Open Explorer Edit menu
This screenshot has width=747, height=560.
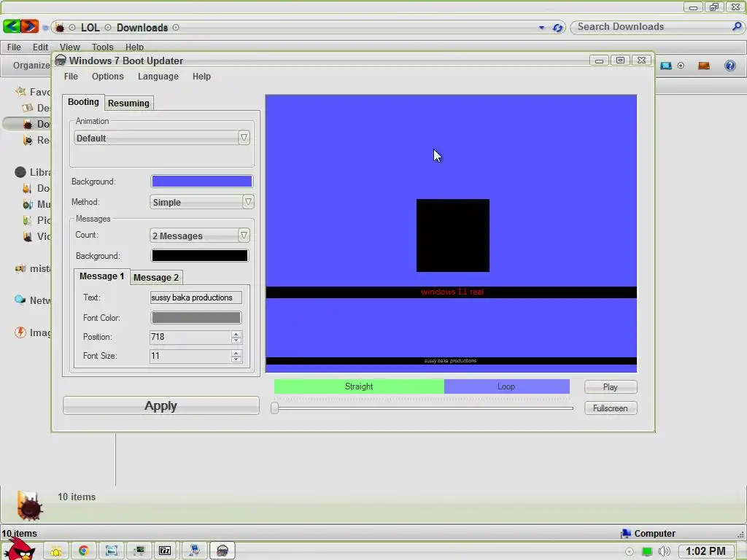click(41, 47)
